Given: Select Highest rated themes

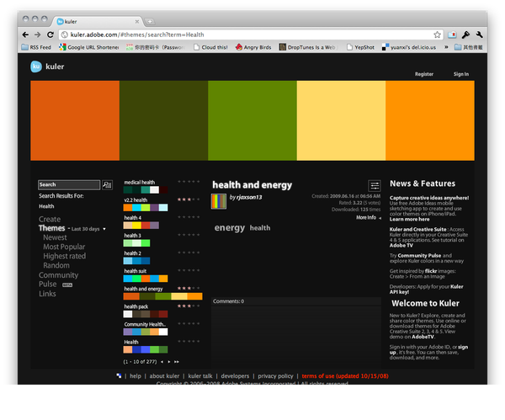Looking at the screenshot, I should click(65, 257).
